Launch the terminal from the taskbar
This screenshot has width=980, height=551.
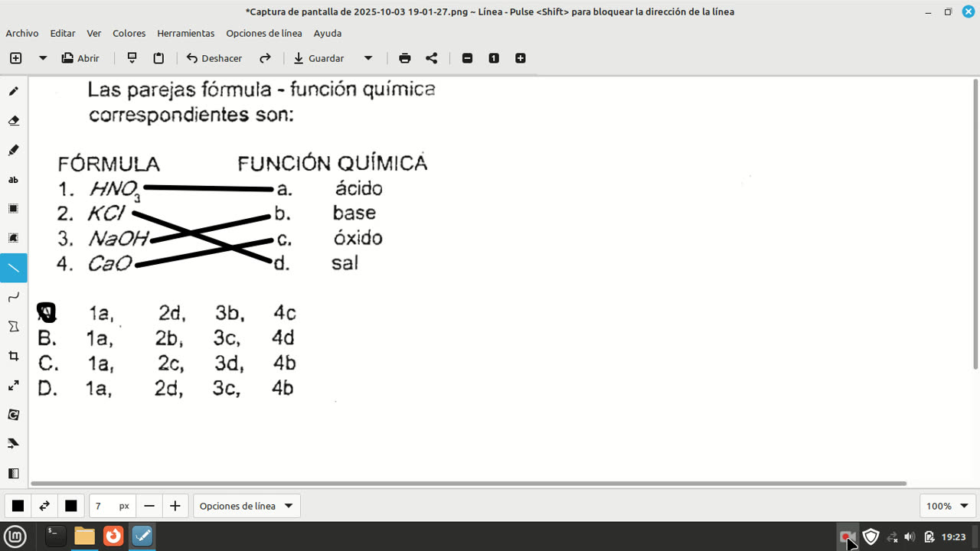55,536
